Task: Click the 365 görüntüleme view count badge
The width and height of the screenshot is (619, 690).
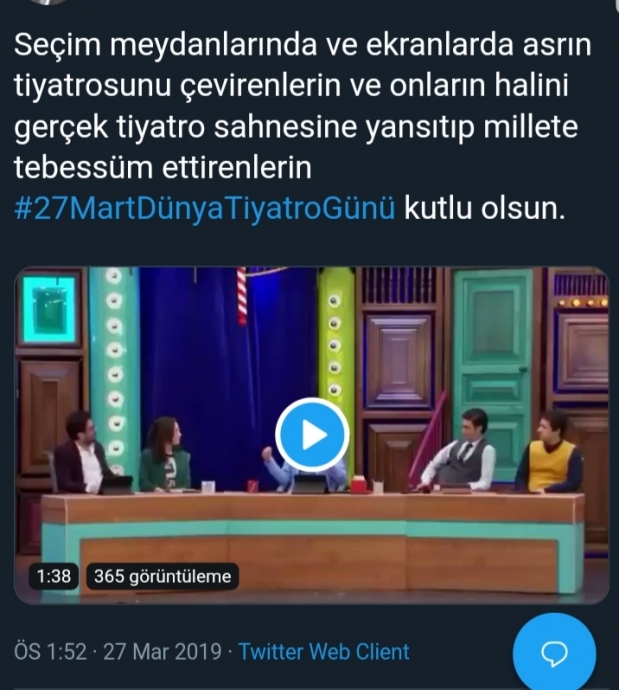Action: click(x=163, y=576)
